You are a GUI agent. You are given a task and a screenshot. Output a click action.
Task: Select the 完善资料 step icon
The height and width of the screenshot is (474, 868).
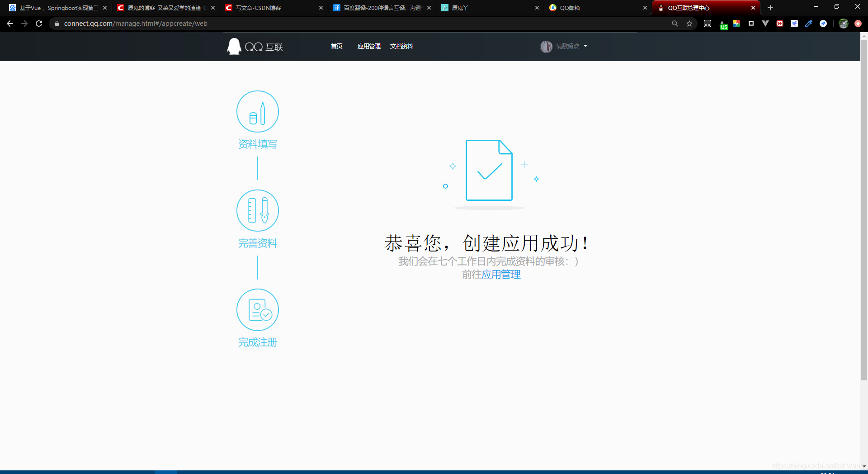pyautogui.click(x=257, y=210)
